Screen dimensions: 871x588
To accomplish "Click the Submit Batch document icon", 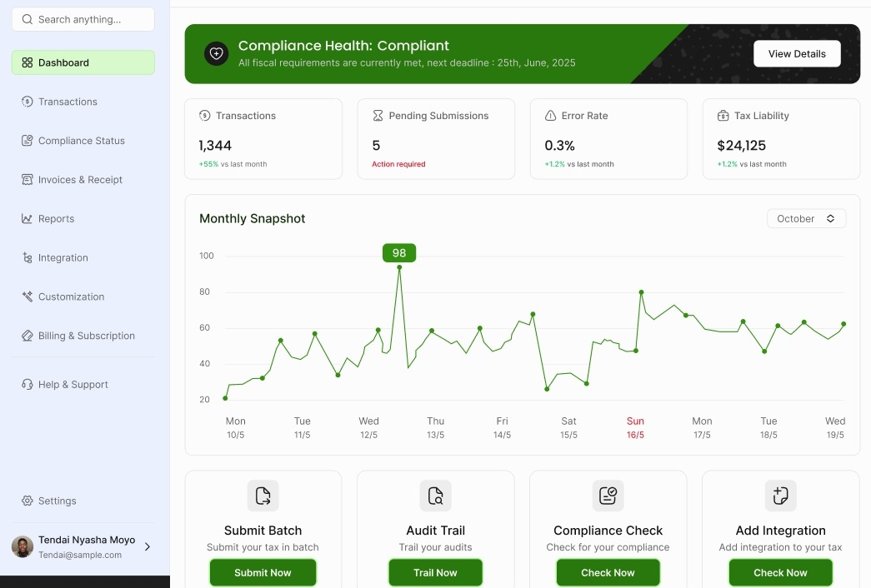I will [x=263, y=496].
